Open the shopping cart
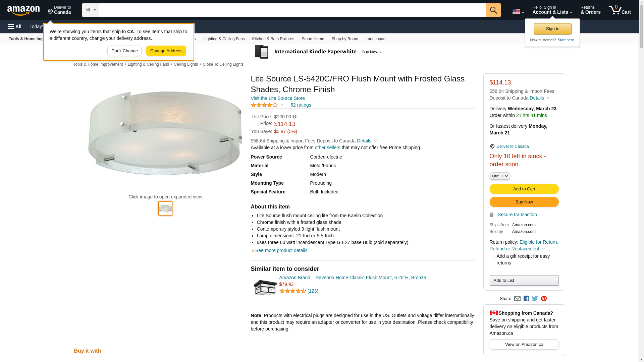The height and width of the screenshot is (362, 644). point(620,10)
